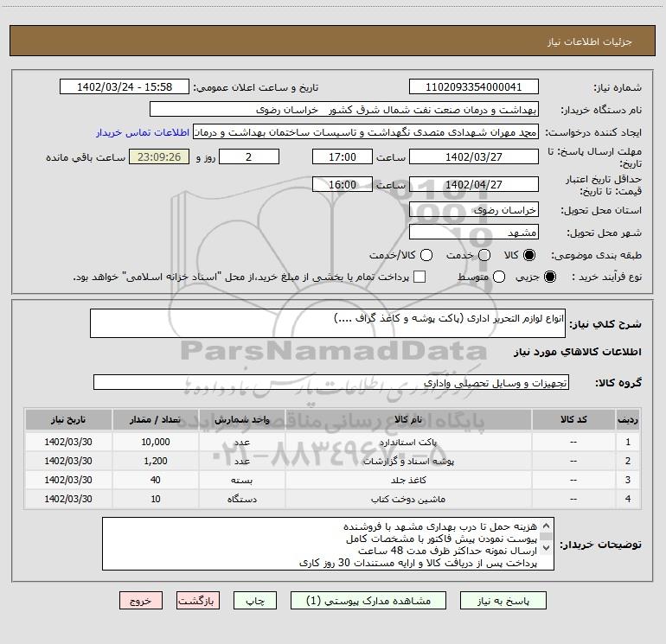Click the remaining days field showing 2
Viewport: 666px width, 644px height.
coord(249,156)
